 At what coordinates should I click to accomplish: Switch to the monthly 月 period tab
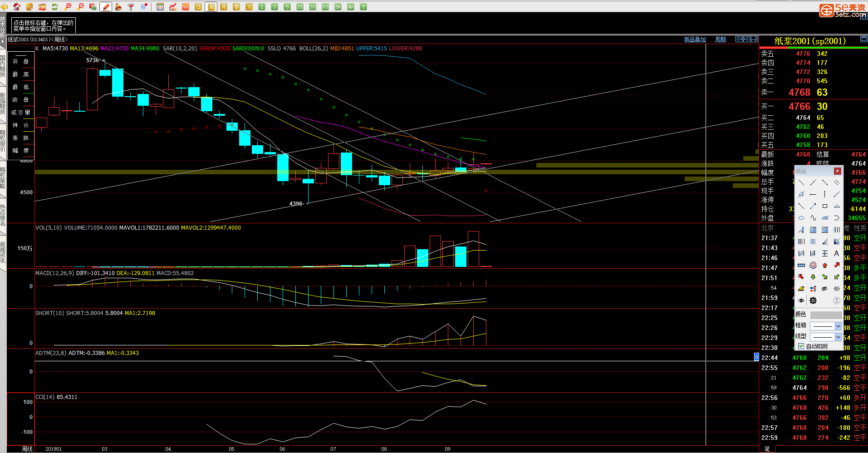pos(224,7)
